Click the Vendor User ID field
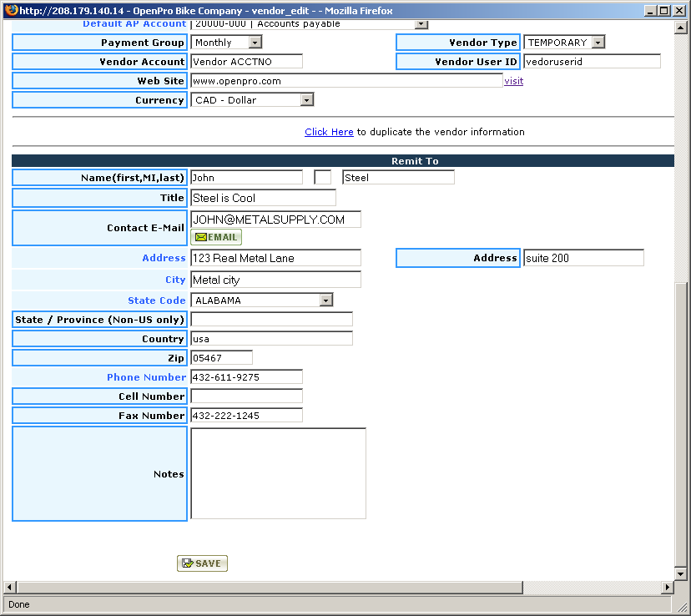 click(x=591, y=62)
